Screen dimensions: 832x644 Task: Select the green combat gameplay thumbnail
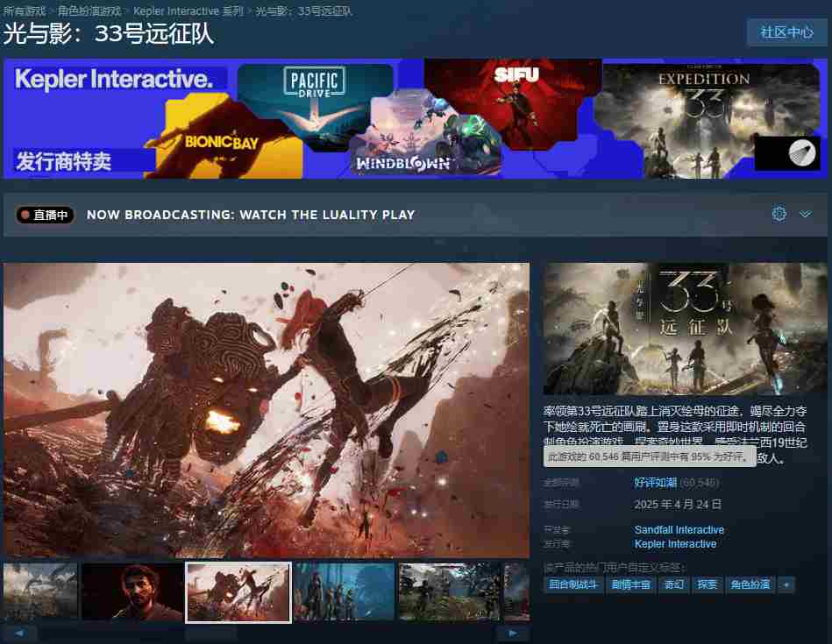point(449,591)
